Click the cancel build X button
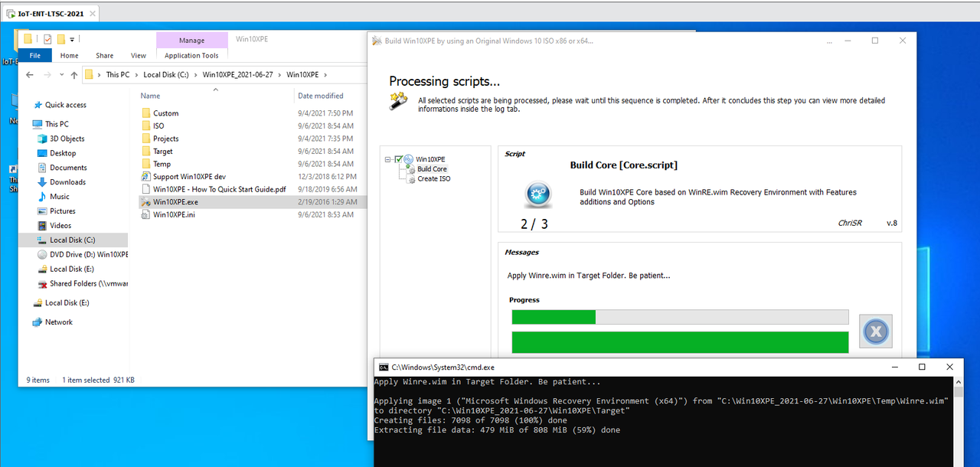 (x=876, y=331)
